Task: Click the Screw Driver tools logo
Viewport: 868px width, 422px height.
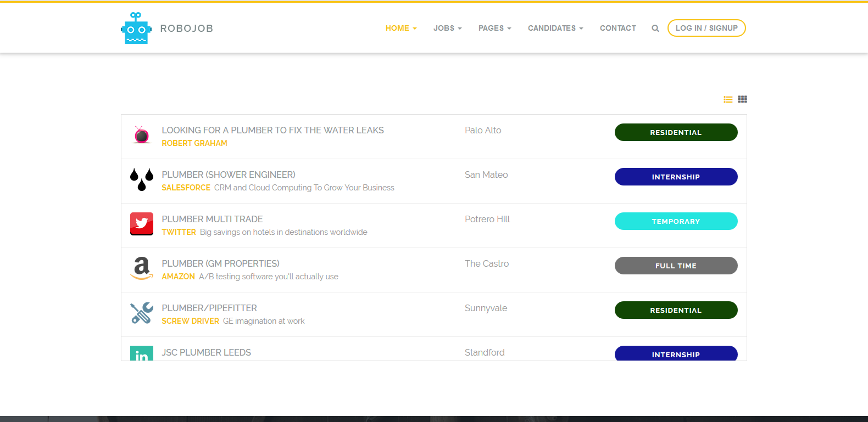Action: tap(142, 313)
